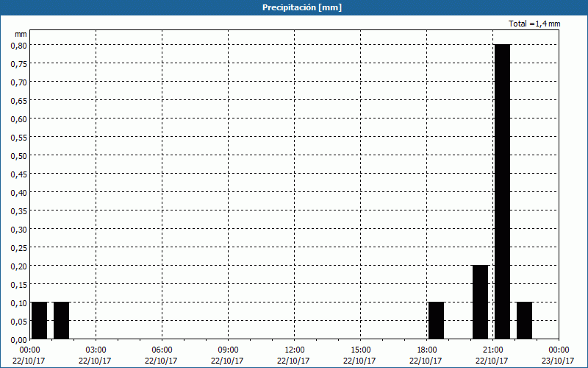The width and height of the screenshot is (588, 368).
Task: Click the 0,45 y-axis value
Action: 19,174
